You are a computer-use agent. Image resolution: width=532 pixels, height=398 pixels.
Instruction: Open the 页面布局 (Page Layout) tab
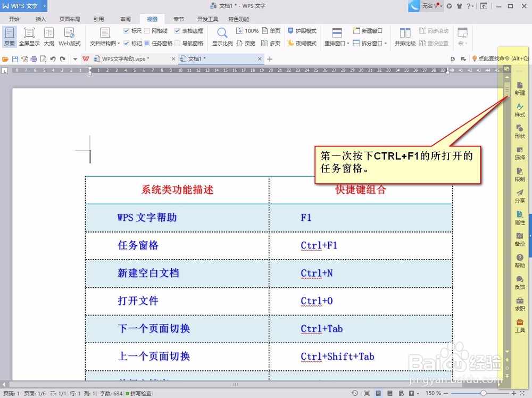pyautogui.click(x=70, y=19)
